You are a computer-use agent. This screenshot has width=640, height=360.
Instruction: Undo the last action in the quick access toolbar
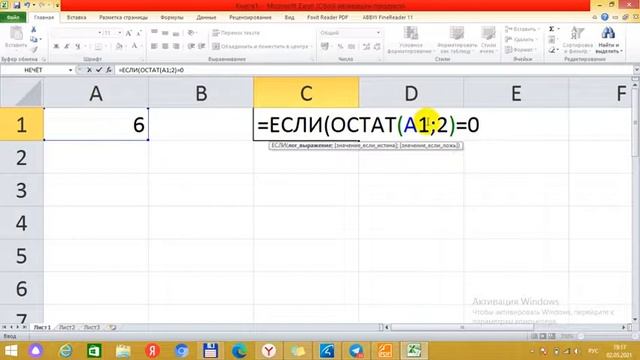(27, 5)
